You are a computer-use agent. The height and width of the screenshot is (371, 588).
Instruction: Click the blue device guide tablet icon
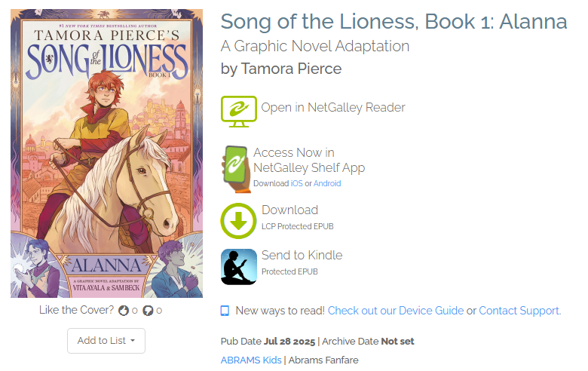coord(225,311)
